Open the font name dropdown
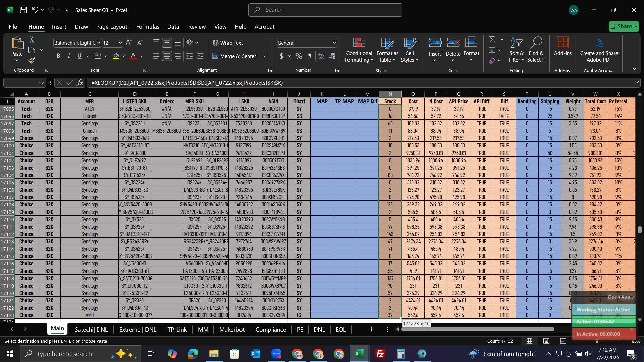 (x=99, y=43)
